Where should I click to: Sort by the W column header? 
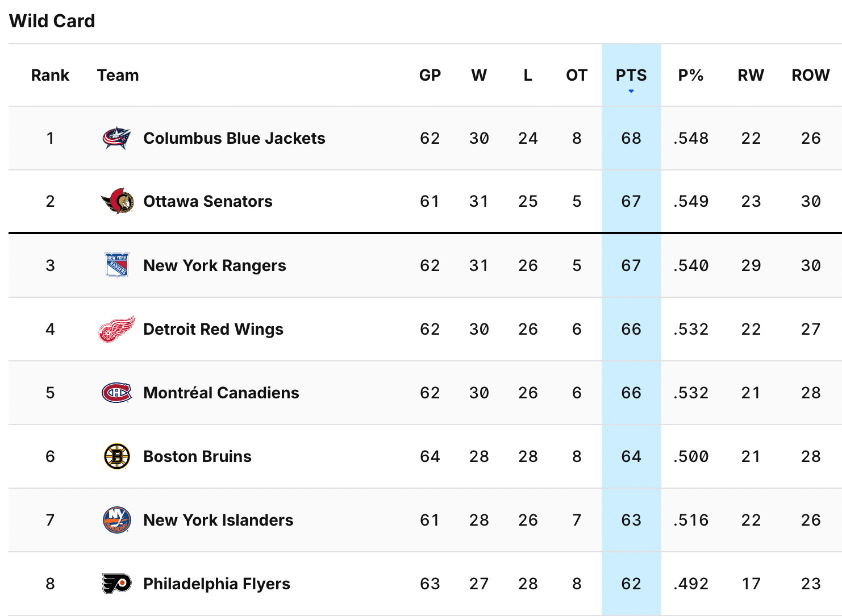click(x=479, y=76)
